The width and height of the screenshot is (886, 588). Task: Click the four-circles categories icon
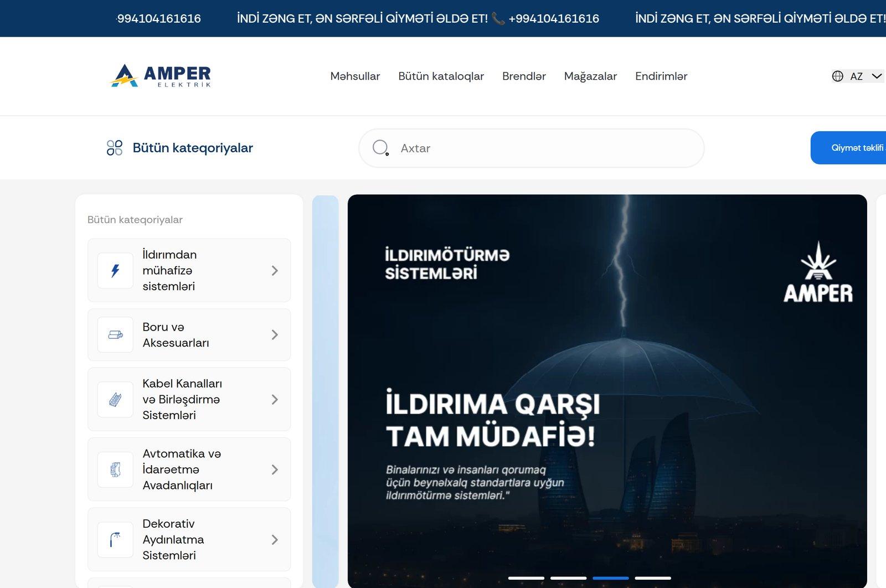115,148
